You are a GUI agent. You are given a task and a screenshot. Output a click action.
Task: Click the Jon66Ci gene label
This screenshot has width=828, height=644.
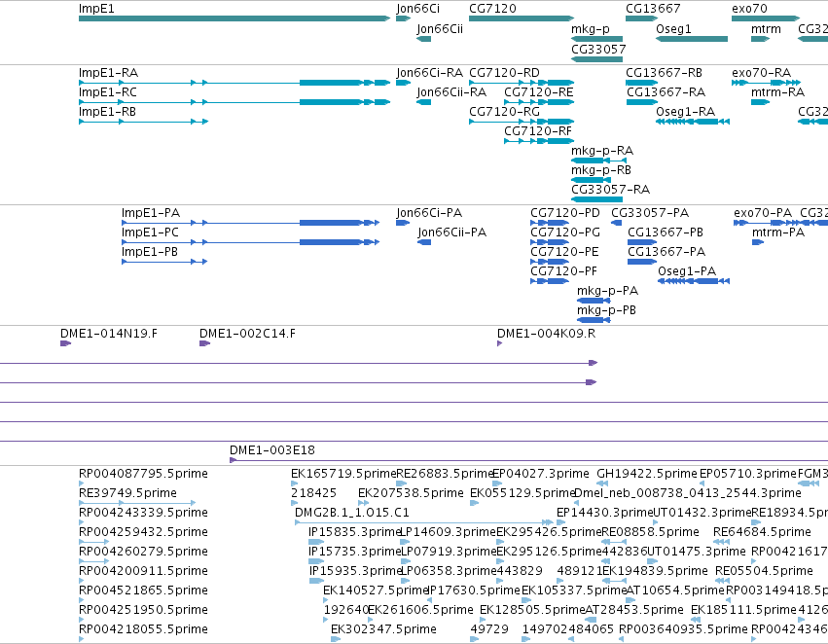[417, 9]
